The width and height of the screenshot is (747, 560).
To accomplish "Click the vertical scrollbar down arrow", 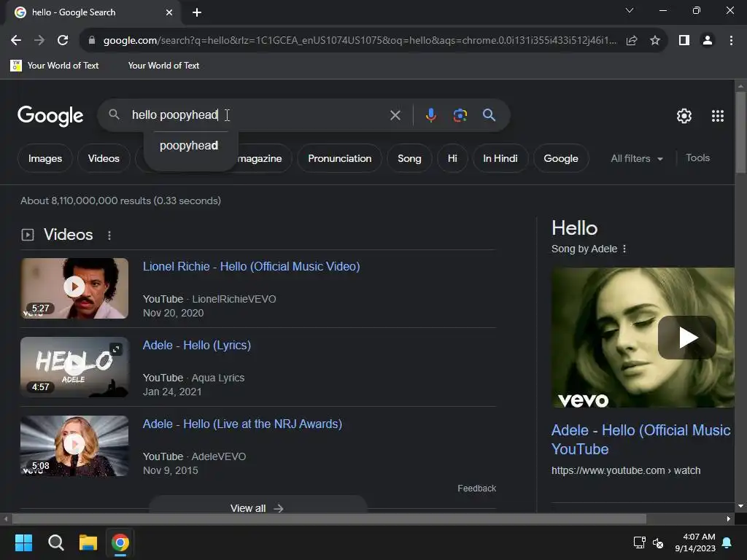I will (740, 506).
